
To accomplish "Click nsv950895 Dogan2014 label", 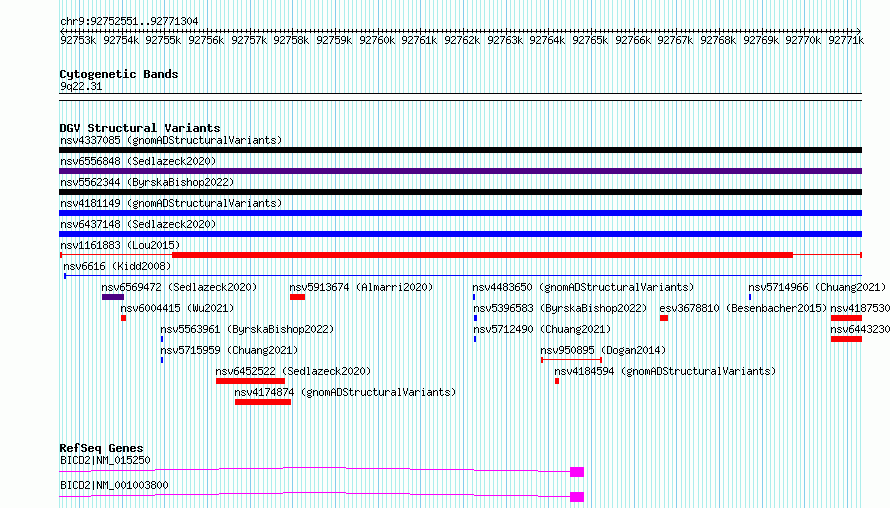I will point(603,350).
